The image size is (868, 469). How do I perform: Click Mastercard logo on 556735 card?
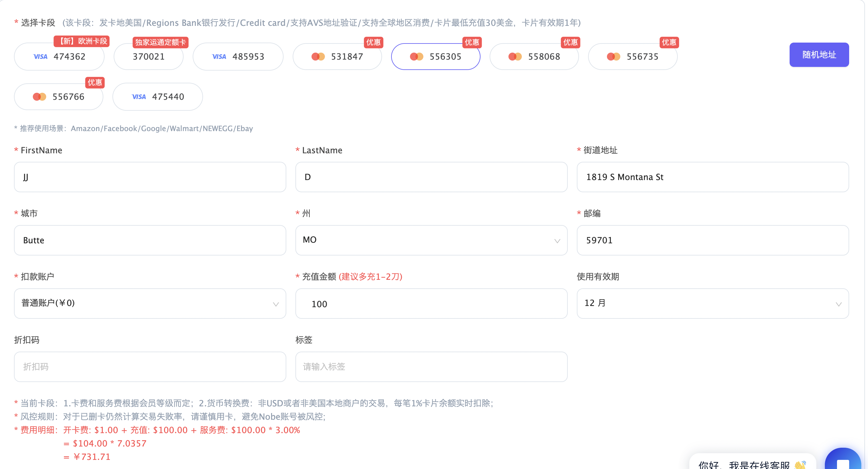[613, 57]
